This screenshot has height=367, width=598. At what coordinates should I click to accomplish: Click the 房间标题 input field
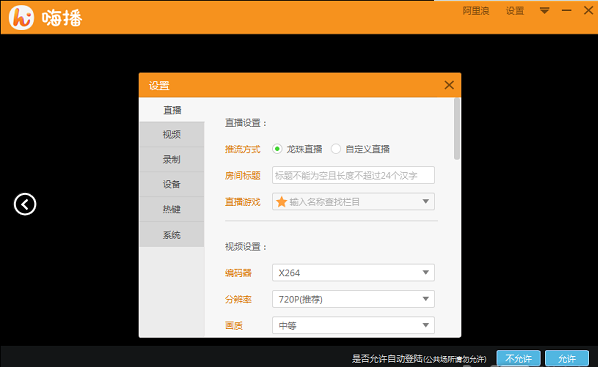353,175
